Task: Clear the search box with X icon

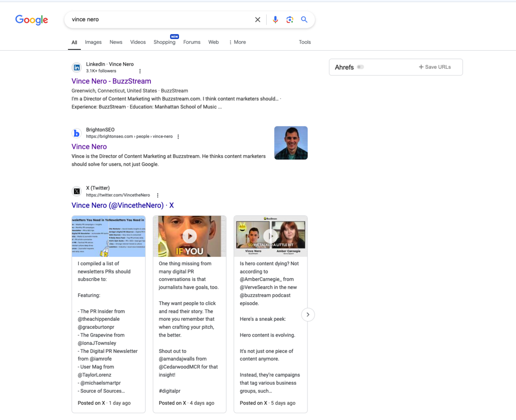Action: point(258,20)
